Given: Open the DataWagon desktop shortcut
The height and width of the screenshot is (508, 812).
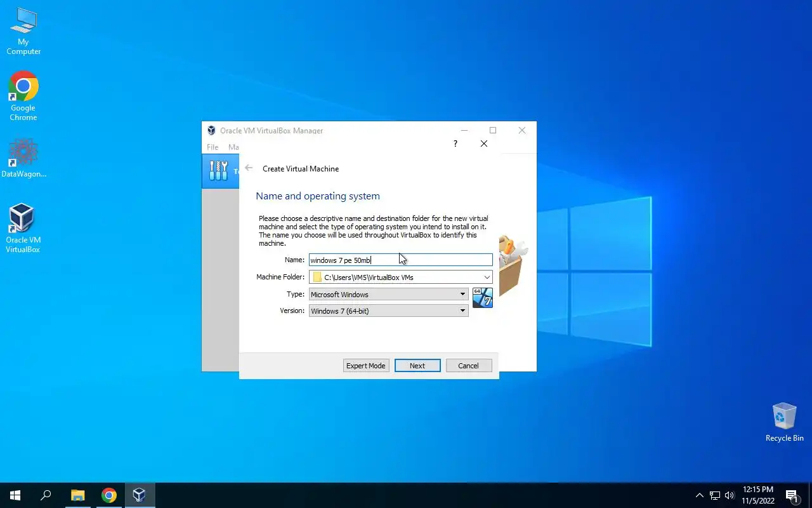Looking at the screenshot, I should tap(23, 158).
